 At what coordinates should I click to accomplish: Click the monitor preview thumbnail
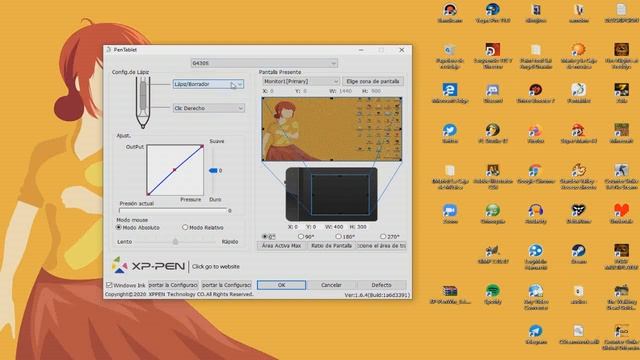(x=331, y=129)
